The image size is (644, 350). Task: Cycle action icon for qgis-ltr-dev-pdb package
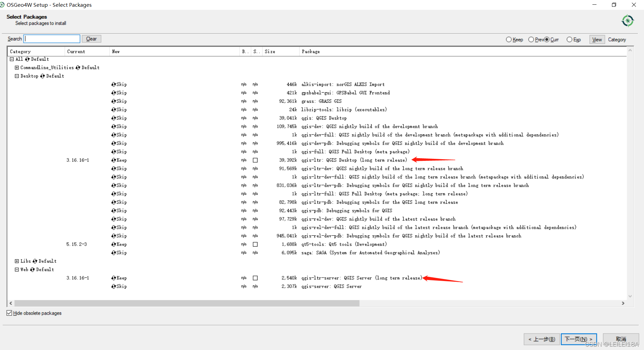[114, 185]
